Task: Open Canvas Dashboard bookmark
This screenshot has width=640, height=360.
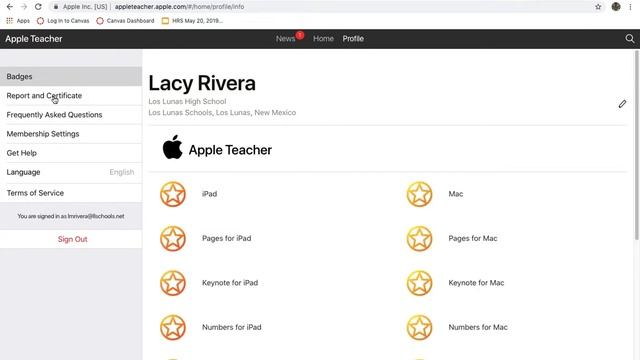Action: (126, 21)
